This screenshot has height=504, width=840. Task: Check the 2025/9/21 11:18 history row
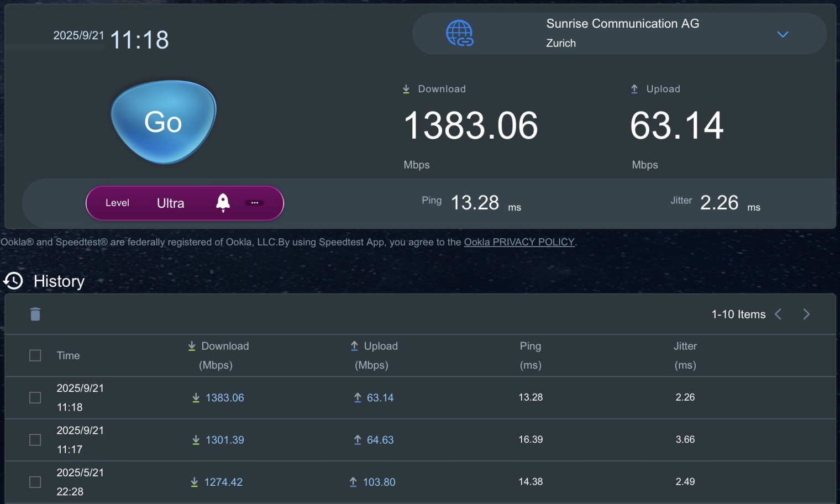pos(35,398)
